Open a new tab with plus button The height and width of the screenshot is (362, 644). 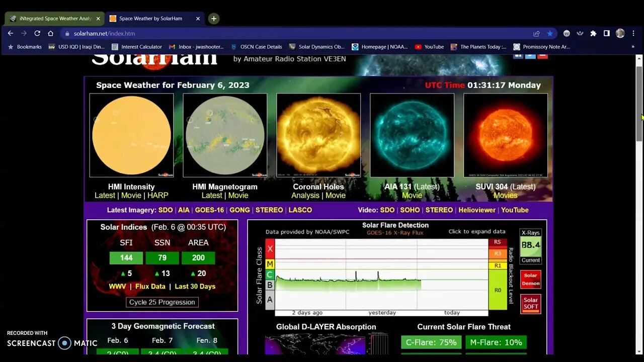[x=214, y=19]
